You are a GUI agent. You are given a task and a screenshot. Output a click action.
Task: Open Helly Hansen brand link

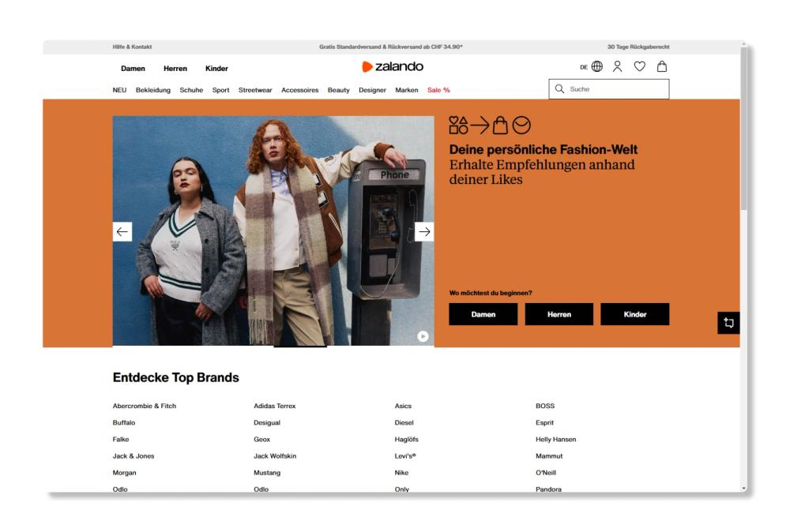click(555, 439)
